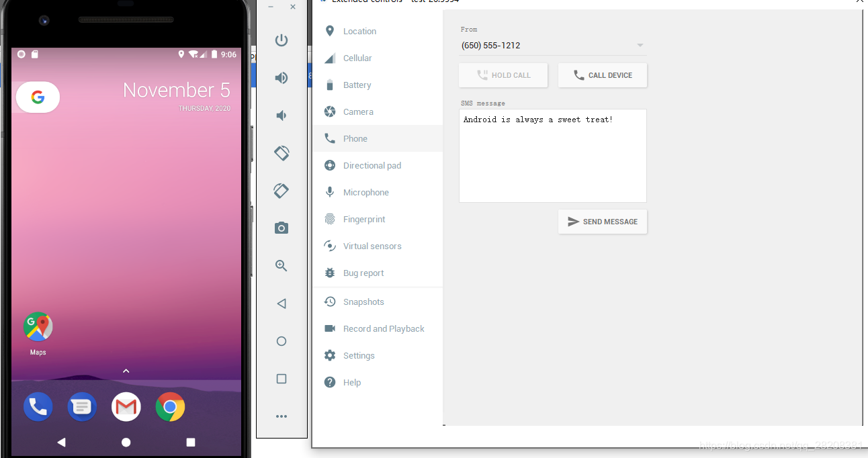Screen dimensions: 868x458
Task: Select the zoom tool icon
Action: 281,265
